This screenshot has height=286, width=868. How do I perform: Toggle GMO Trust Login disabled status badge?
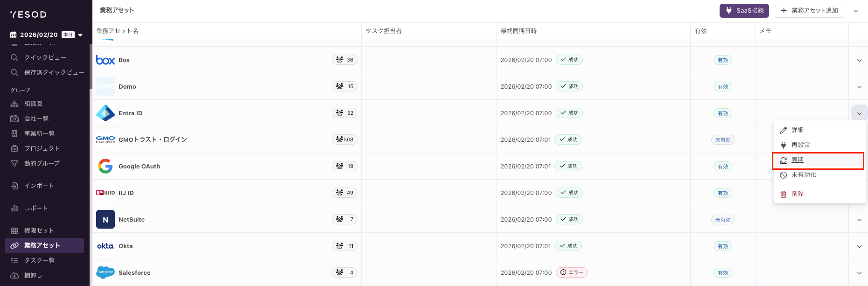coord(722,140)
